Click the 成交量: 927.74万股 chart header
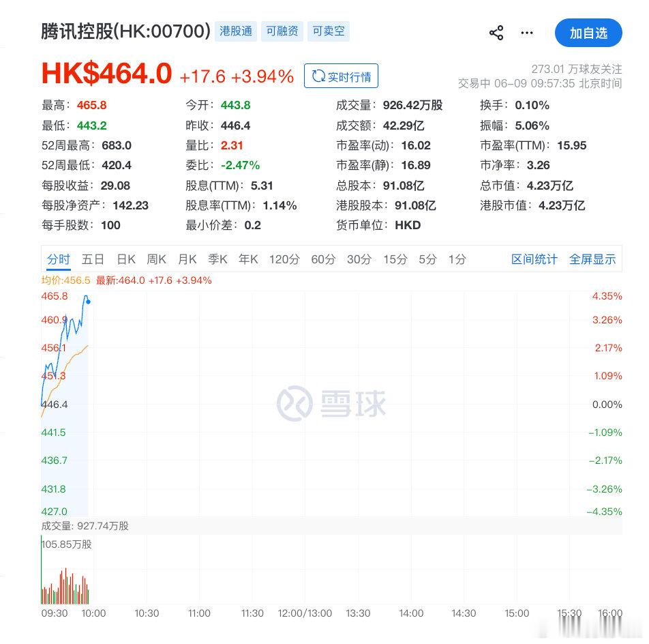The width and height of the screenshot is (649, 644). tap(85, 526)
